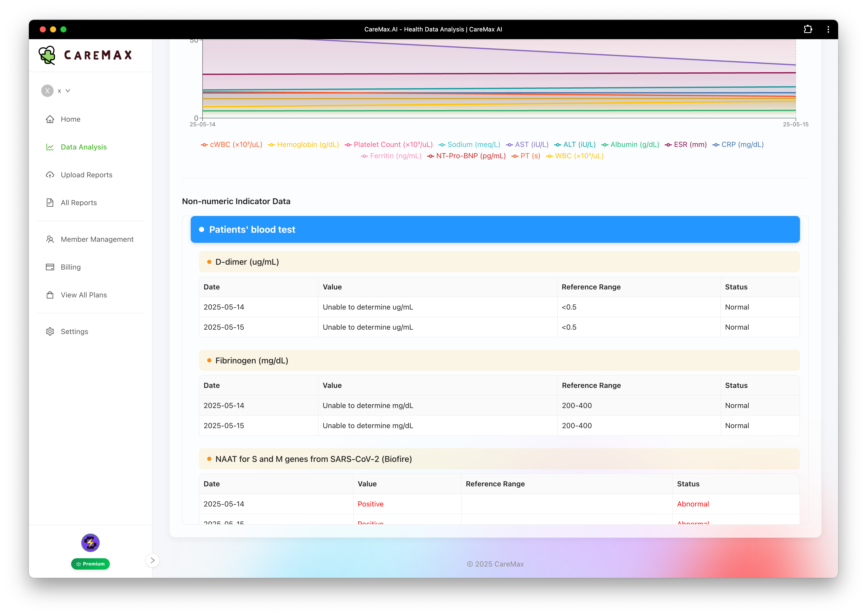Click the Home house icon
867x616 pixels.
[x=50, y=119]
